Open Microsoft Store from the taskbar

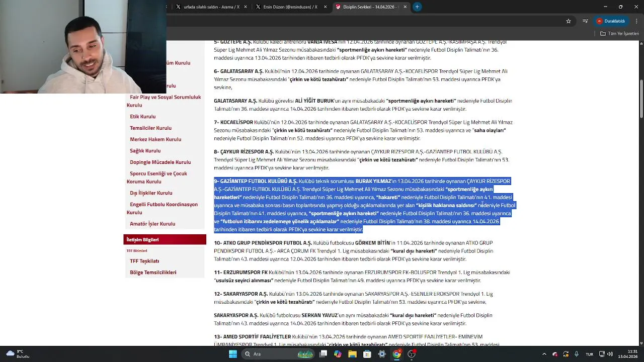pyautogui.click(x=367, y=354)
